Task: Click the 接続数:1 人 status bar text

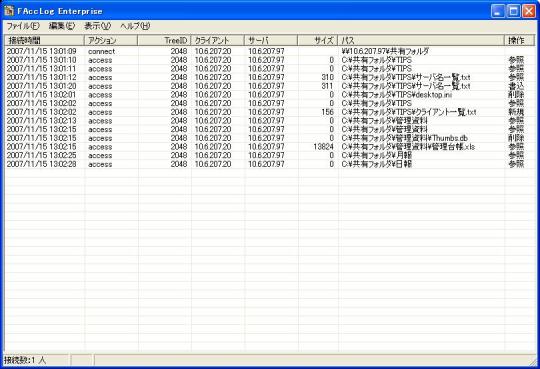Action: click(25, 360)
